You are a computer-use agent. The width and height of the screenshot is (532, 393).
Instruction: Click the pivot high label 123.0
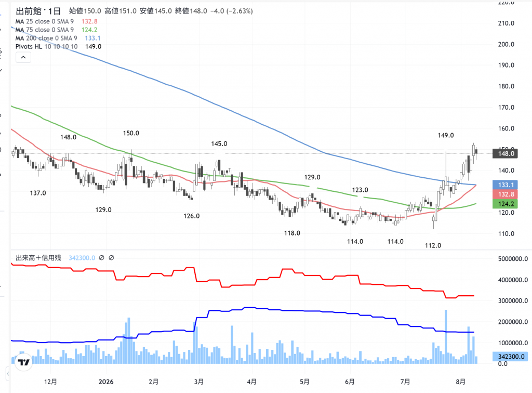point(360,190)
